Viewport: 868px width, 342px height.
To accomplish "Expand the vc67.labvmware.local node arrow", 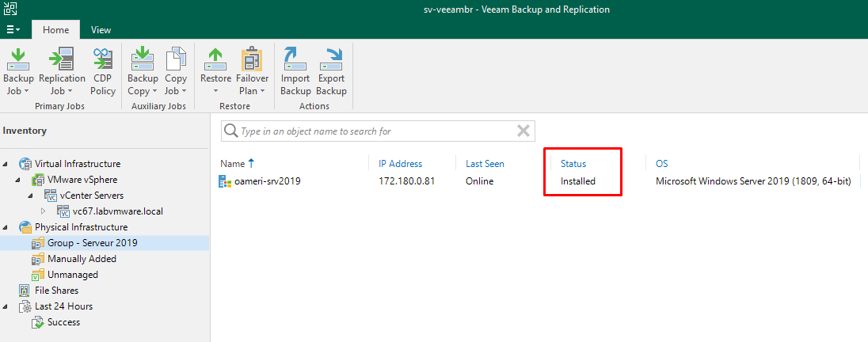I will pos(44,211).
